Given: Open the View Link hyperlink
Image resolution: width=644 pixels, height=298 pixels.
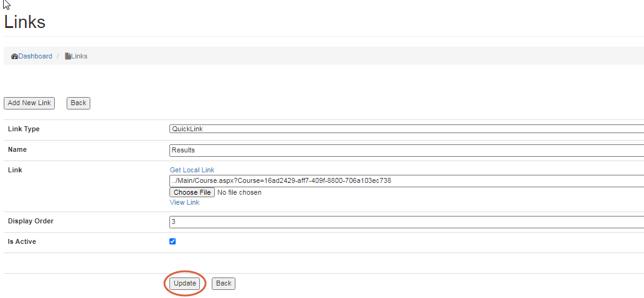Looking at the screenshot, I should point(184,202).
